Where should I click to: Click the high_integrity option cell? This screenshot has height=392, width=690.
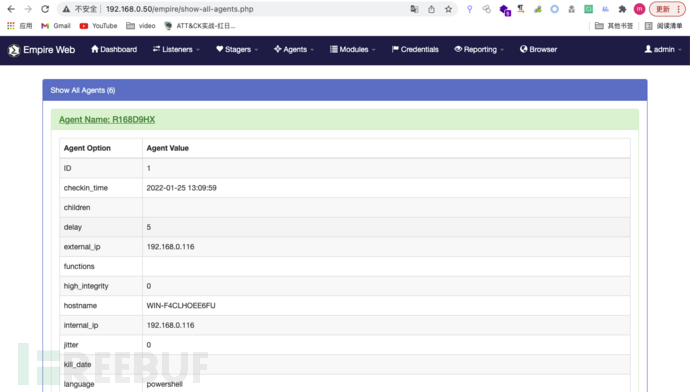[101, 286]
